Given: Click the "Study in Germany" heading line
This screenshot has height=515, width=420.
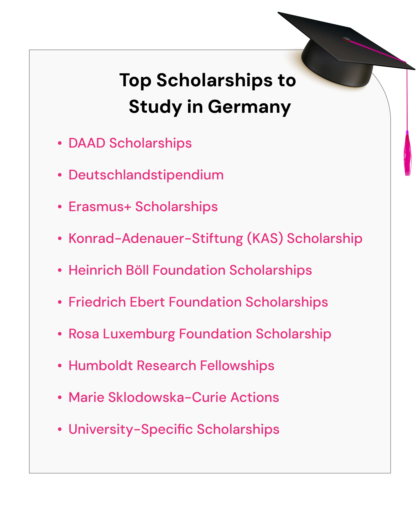Looking at the screenshot, I should (x=210, y=107).
